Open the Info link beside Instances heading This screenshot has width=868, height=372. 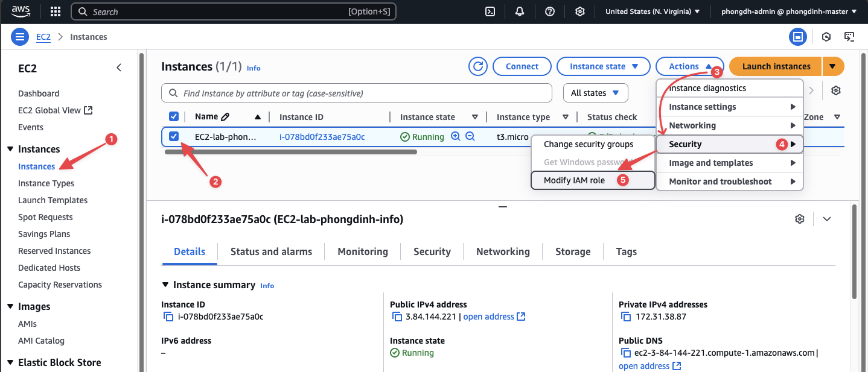(254, 68)
